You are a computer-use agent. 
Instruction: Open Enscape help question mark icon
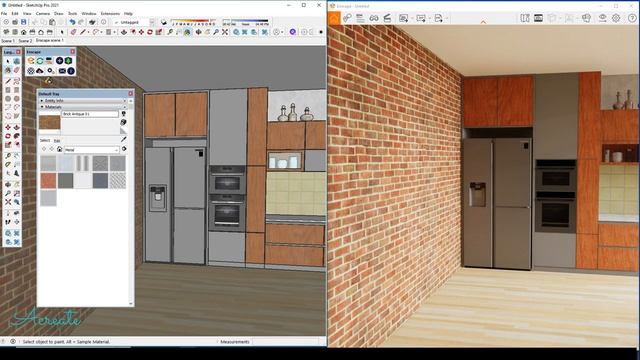pyautogui.click(x=632, y=18)
